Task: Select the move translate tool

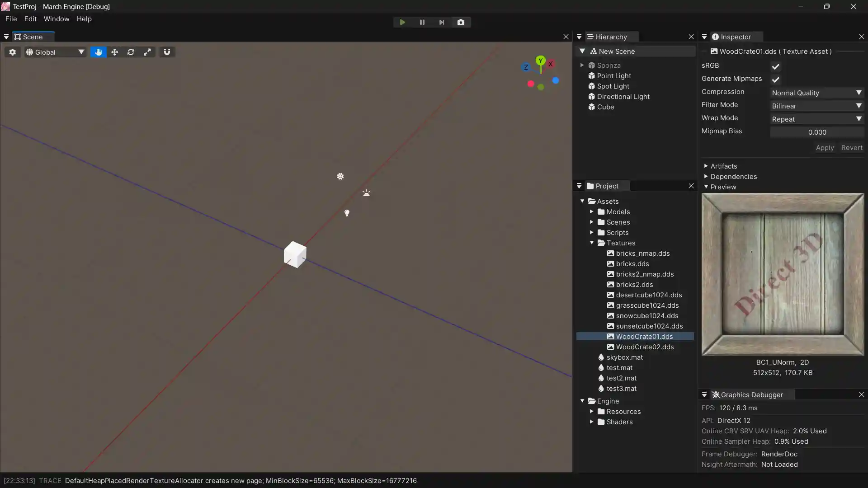Action: point(114,52)
